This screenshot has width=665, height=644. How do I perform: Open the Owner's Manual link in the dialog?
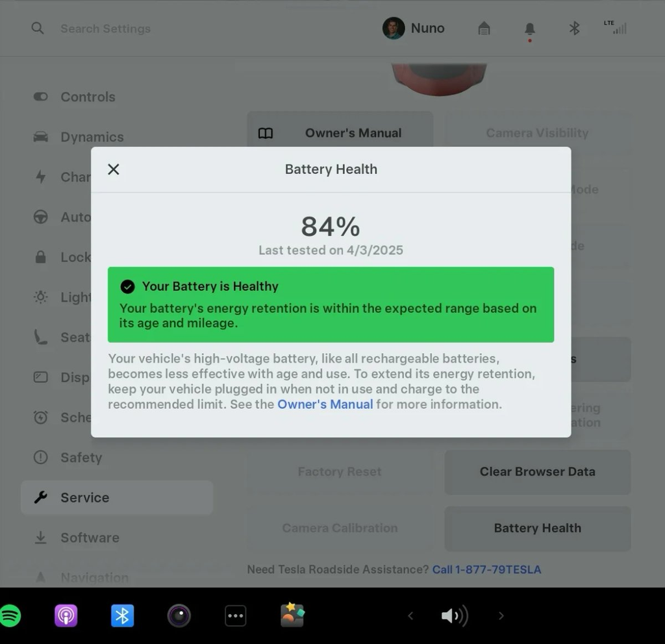(325, 404)
